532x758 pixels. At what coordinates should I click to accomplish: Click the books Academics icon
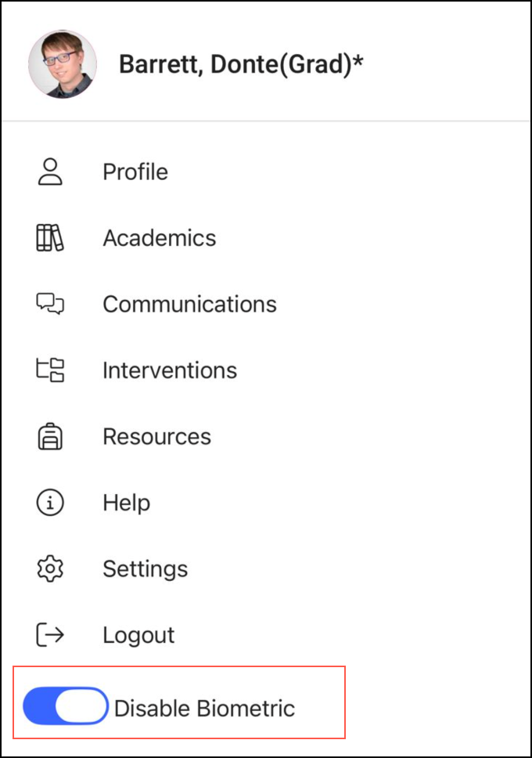(x=50, y=238)
